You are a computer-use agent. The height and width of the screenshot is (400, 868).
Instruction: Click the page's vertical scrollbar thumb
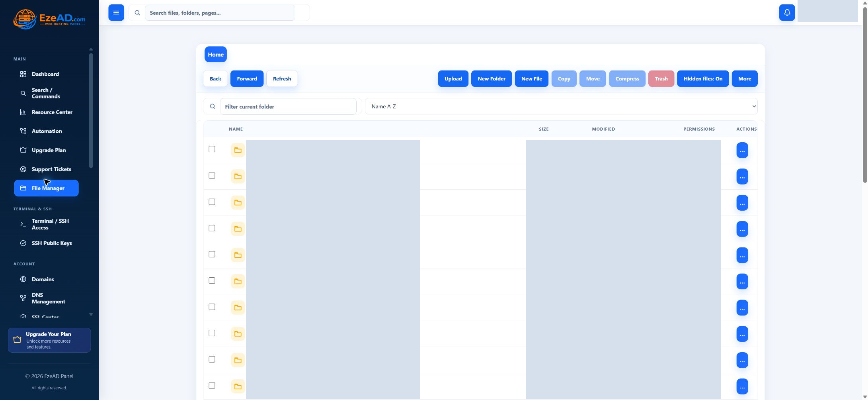[865, 96]
